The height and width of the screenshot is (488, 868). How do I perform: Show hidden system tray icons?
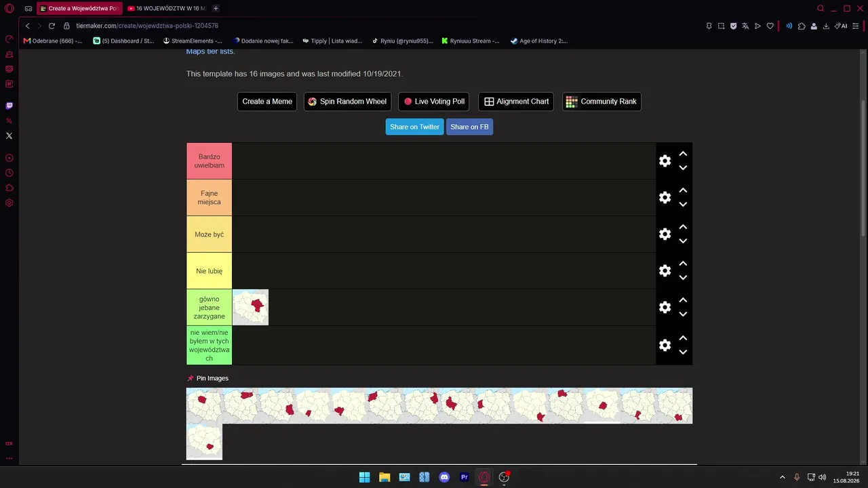tap(782, 477)
